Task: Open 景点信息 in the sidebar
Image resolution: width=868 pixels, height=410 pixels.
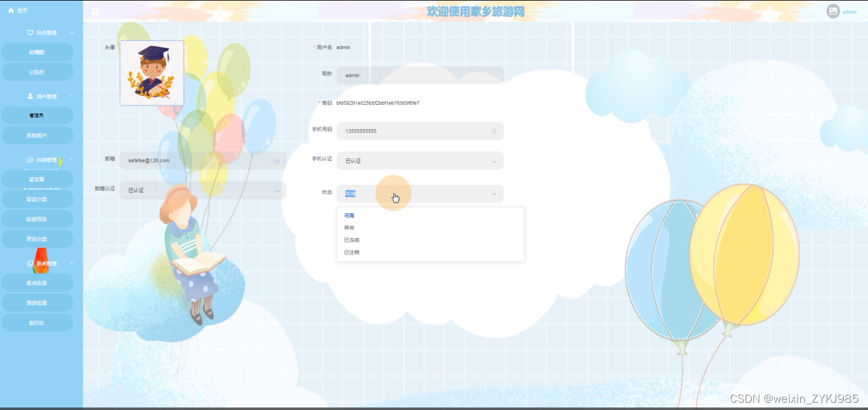Action: point(37,283)
